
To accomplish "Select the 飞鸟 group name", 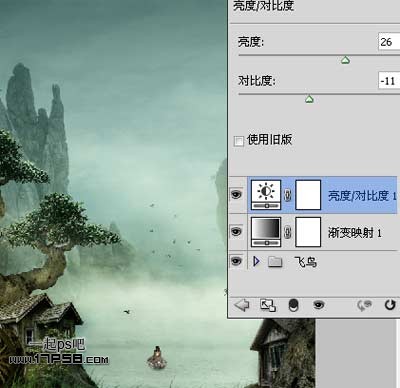I will pos(305,262).
